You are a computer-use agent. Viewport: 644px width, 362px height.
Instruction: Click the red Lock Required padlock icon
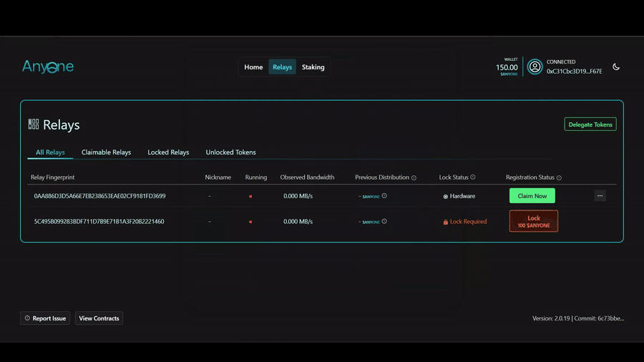tap(446, 222)
